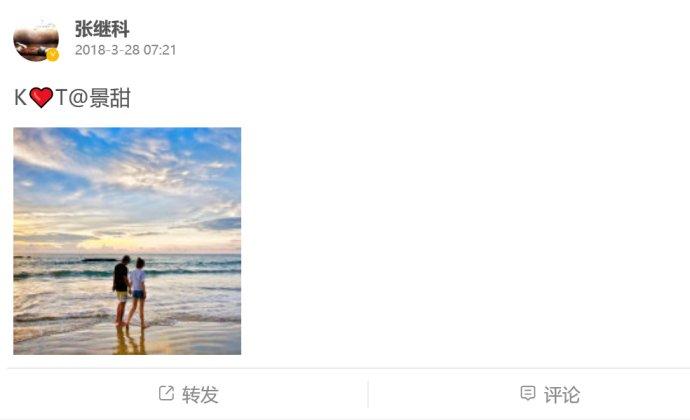The width and height of the screenshot is (690, 420).
Task: Click the vertical divider between 转发 and 评论
Action: pyautogui.click(x=368, y=394)
